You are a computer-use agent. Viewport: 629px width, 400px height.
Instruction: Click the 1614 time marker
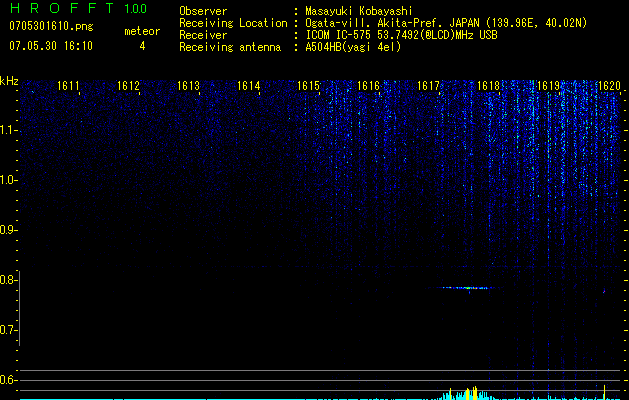pyautogui.click(x=248, y=85)
